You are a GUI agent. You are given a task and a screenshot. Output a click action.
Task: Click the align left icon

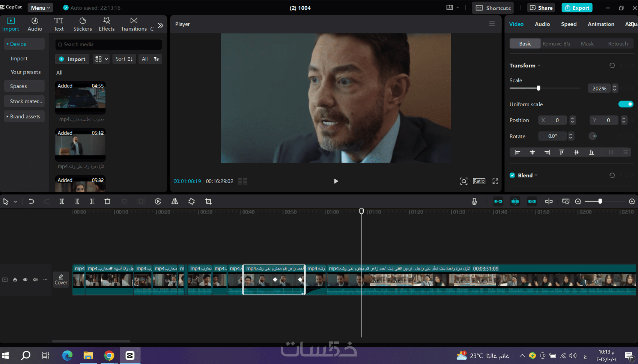coord(517,152)
